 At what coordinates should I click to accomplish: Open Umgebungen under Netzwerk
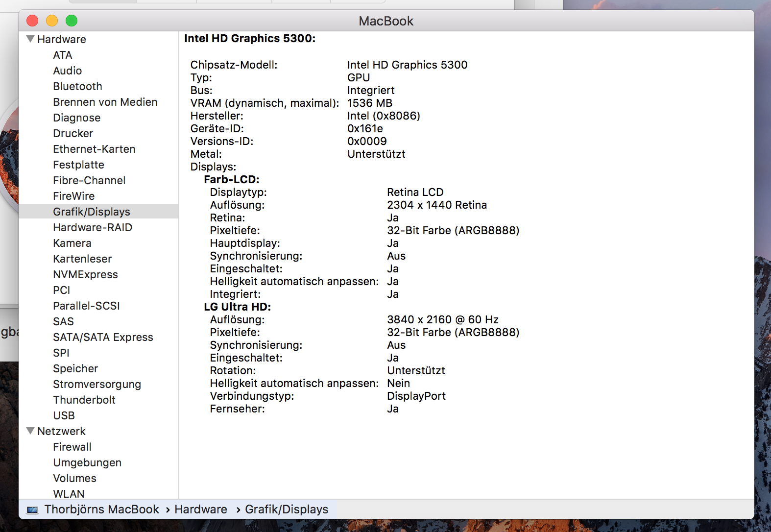click(x=87, y=462)
